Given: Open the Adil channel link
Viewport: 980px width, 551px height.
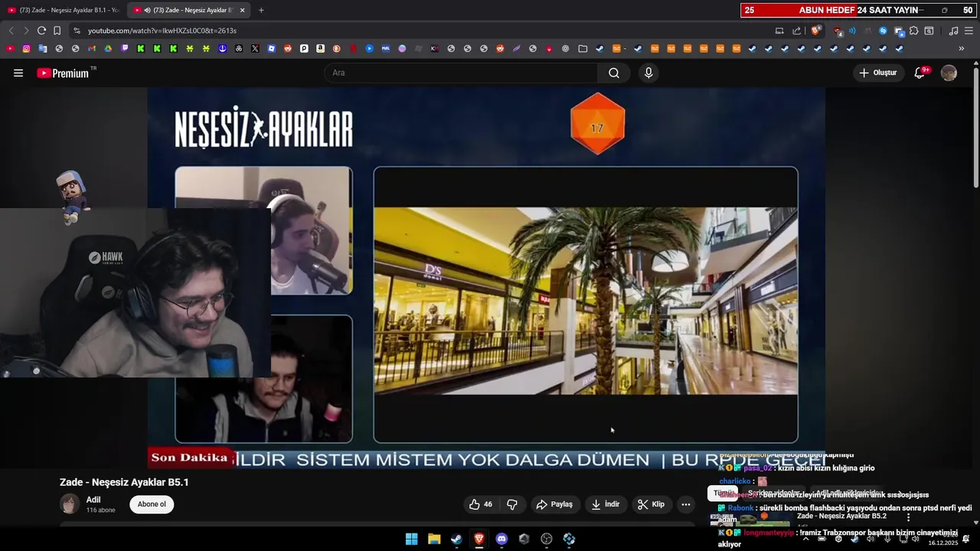Looking at the screenshot, I should pyautogui.click(x=93, y=500).
